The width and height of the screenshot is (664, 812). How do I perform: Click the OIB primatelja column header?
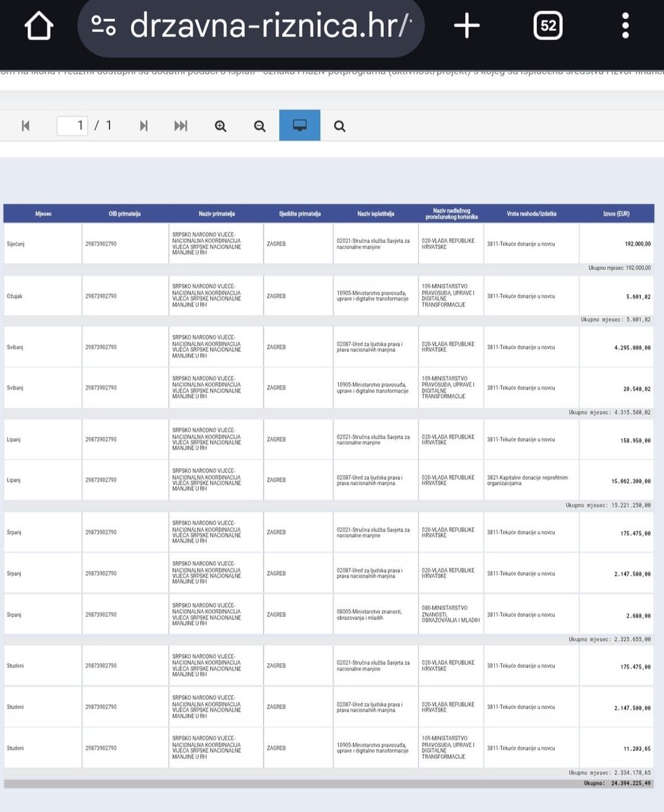tap(125, 214)
